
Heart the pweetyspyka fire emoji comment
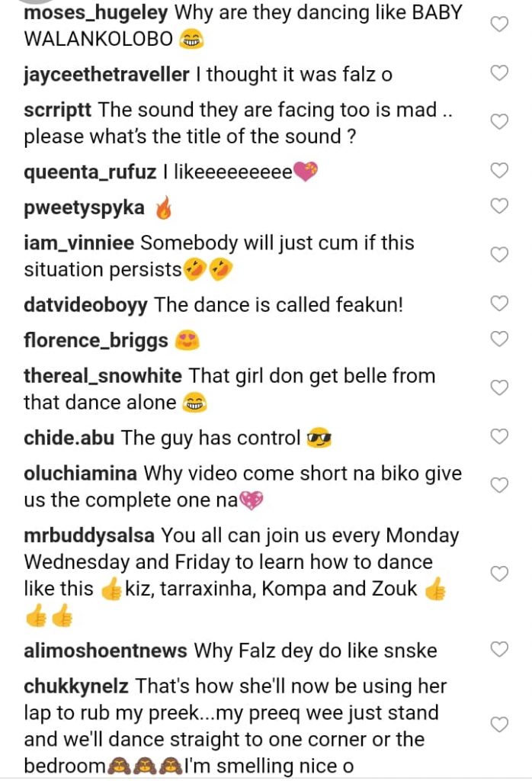point(498,206)
